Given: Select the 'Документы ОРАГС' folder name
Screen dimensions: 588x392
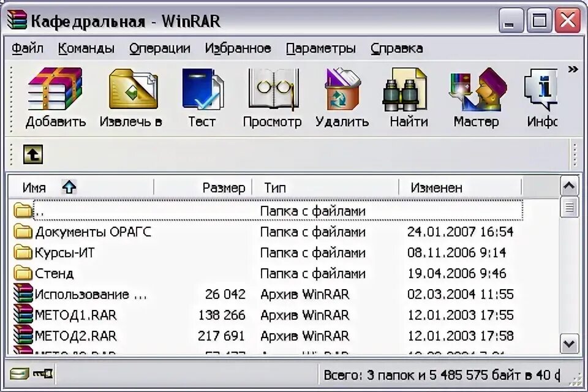Looking at the screenshot, I should click(x=93, y=232).
